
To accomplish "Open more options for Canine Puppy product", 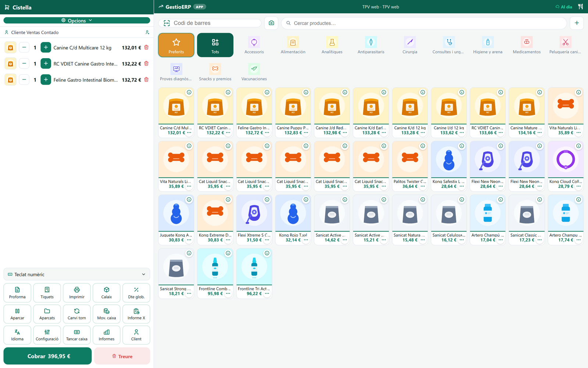I will 306,133.
